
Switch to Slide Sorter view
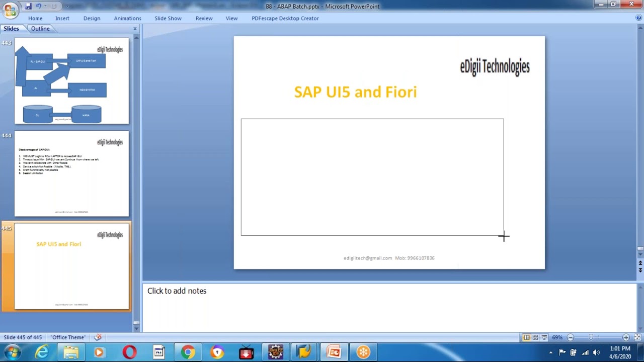[x=535, y=337]
